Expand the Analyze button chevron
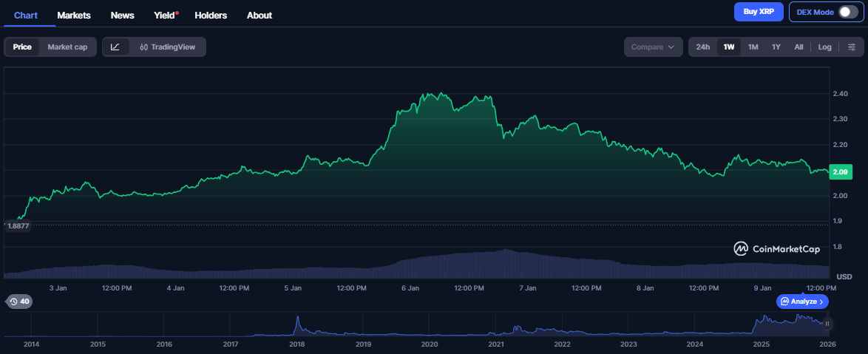 pos(821,302)
